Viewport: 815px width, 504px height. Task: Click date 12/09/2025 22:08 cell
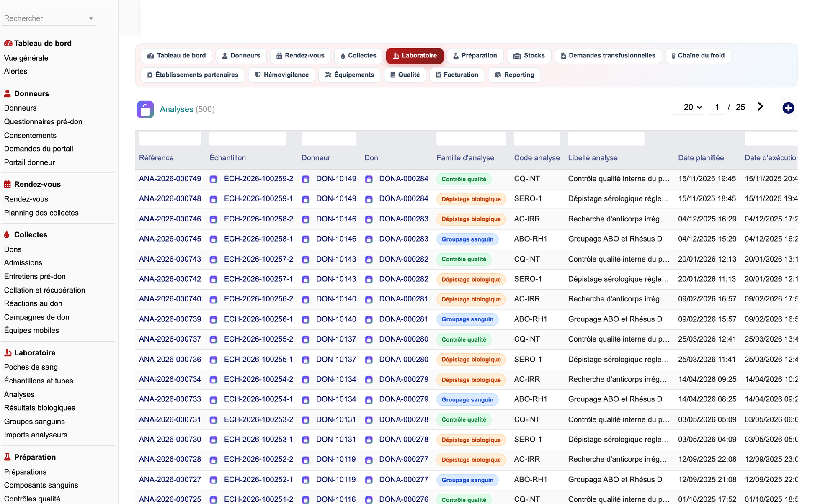coord(707,459)
